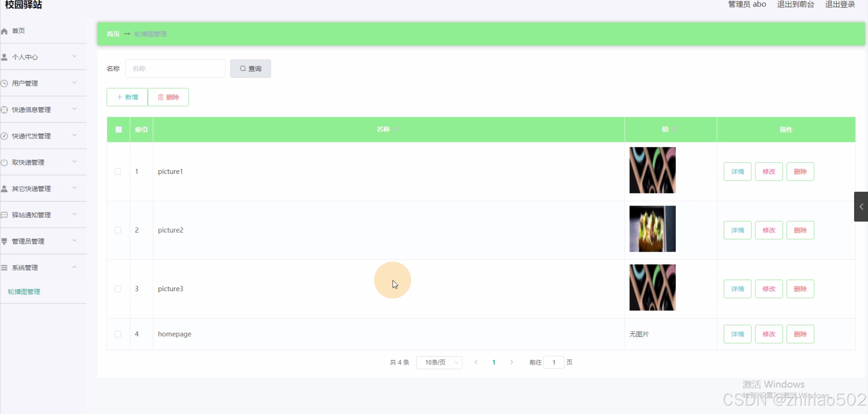Open the 10条/页 page size dropdown
The image size is (868, 414).
pyautogui.click(x=439, y=362)
